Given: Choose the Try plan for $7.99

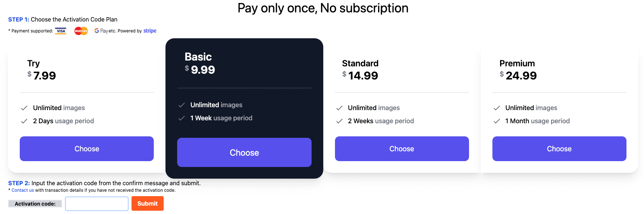Looking at the screenshot, I should click(87, 149).
